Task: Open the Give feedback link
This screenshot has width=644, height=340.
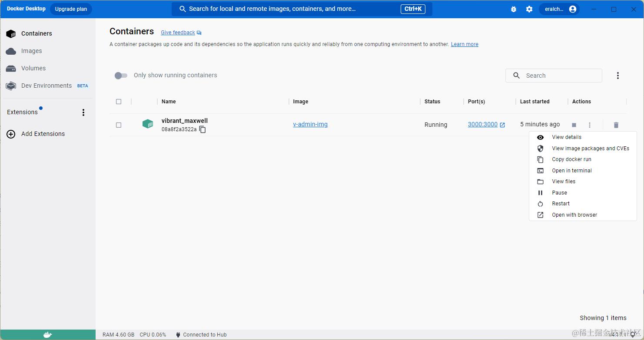Action: click(x=178, y=33)
